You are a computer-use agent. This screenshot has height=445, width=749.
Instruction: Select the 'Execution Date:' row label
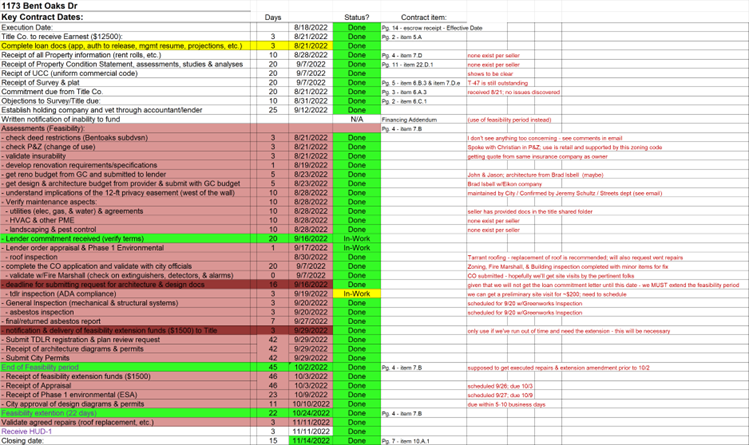point(125,28)
